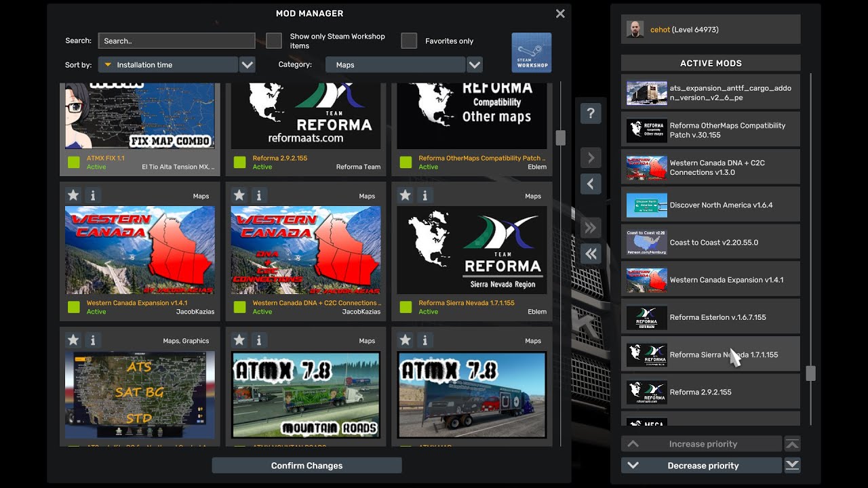Open info for ATMX 7.8 trailer mod card
The height and width of the screenshot is (488, 868).
425,340
